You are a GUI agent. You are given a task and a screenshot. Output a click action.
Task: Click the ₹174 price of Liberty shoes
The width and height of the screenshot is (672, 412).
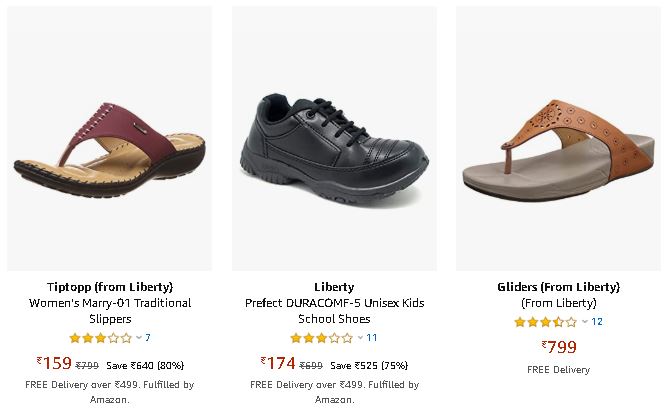(x=278, y=363)
